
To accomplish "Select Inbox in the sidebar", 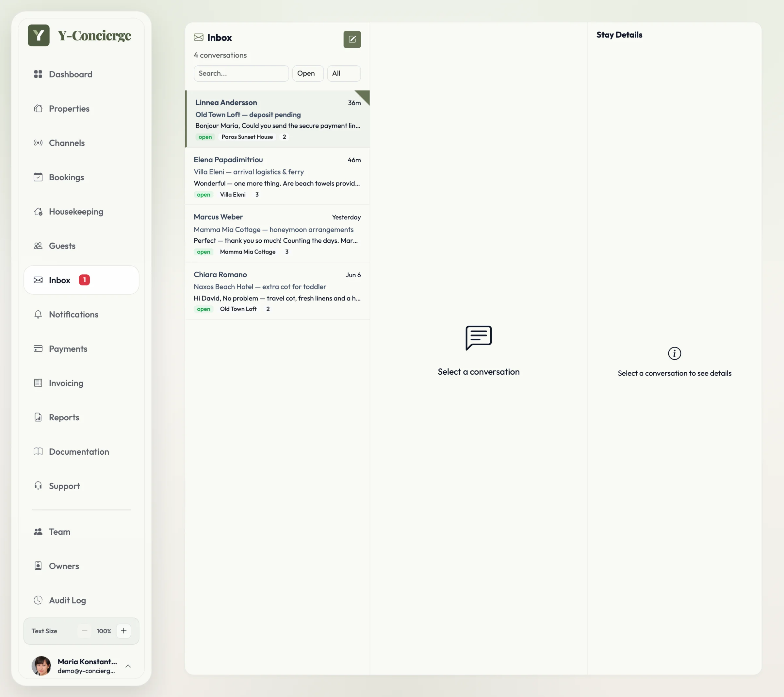I will click(81, 280).
